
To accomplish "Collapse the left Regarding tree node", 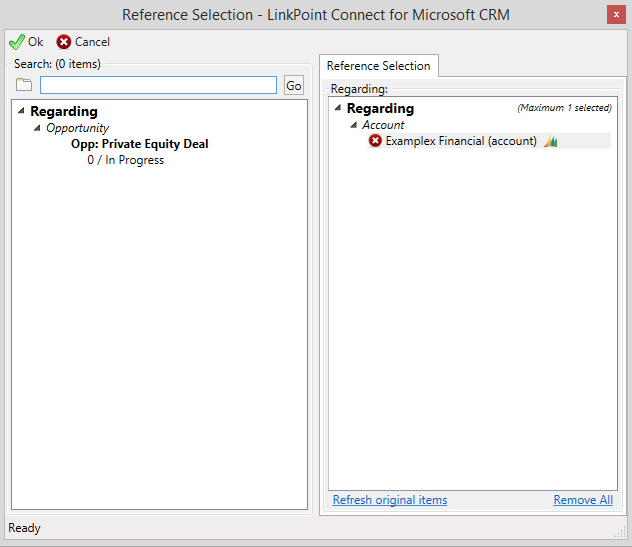I will coord(21,110).
